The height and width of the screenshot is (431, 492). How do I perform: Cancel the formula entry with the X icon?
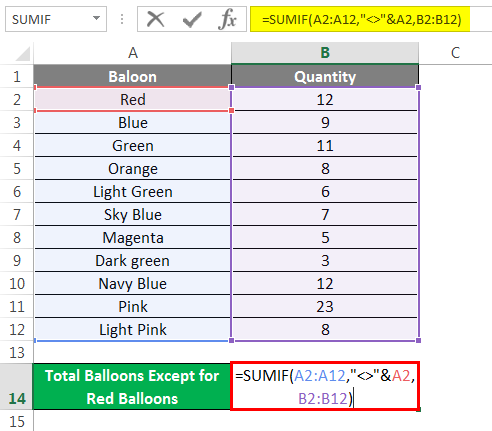pyautogui.click(x=156, y=19)
